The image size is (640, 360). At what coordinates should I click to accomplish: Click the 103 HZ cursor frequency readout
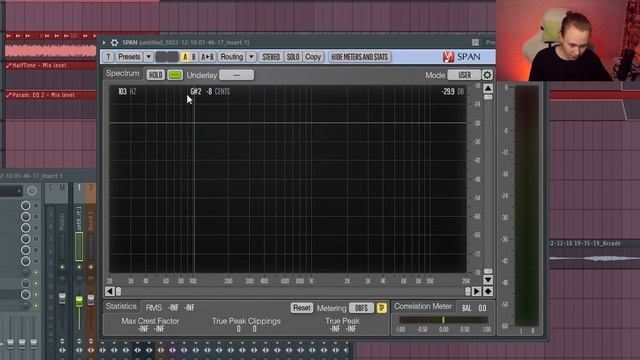coord(127,91)
